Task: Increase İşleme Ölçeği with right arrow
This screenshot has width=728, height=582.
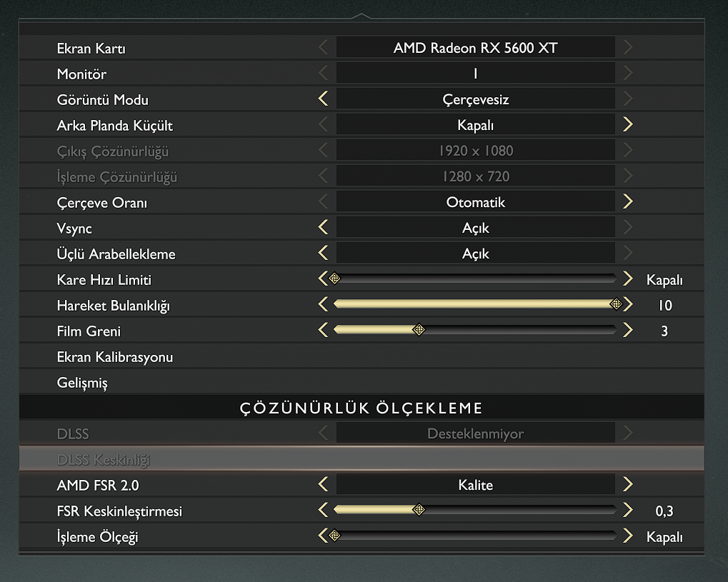Action: 627,536
